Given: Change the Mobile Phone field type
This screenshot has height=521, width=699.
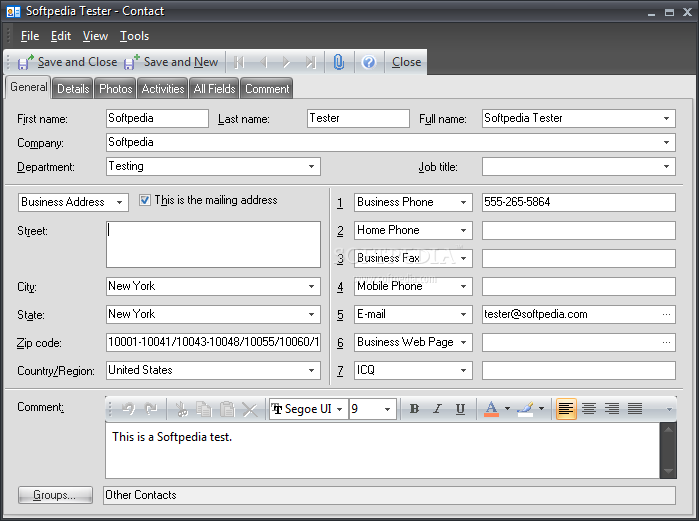Looking at the screenshot, I should (x=464, y=287).
